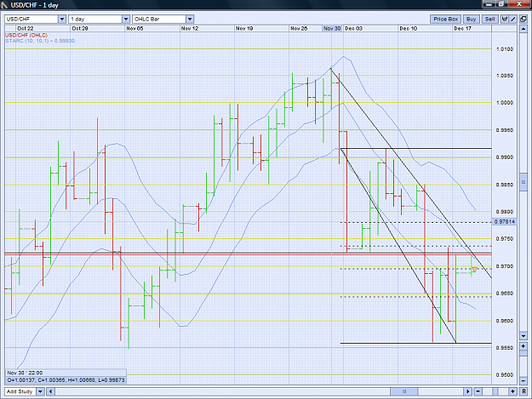The height and width of the screenshot is (399, 532).
Task: Click the Add Study button
Action: click(x=20, y=391)
